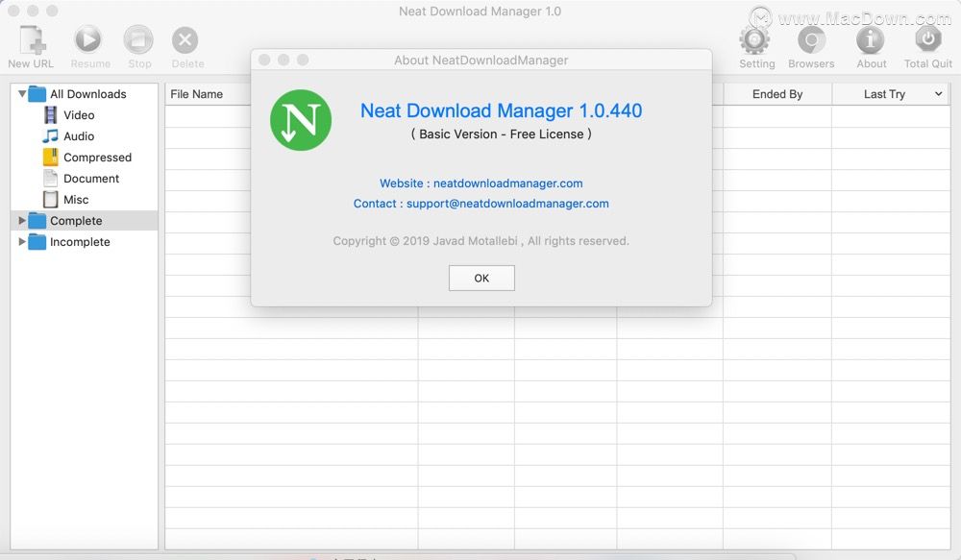Select the Compressed archive icon
Image resolution: width=961 pixels, height=560 pixels.
[x=50, y=158]
